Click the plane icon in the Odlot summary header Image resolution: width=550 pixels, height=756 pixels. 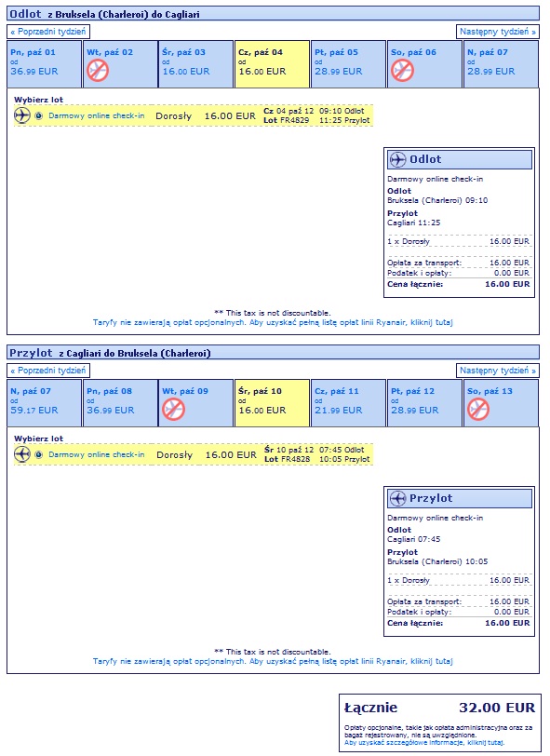(x=397, y=159)
